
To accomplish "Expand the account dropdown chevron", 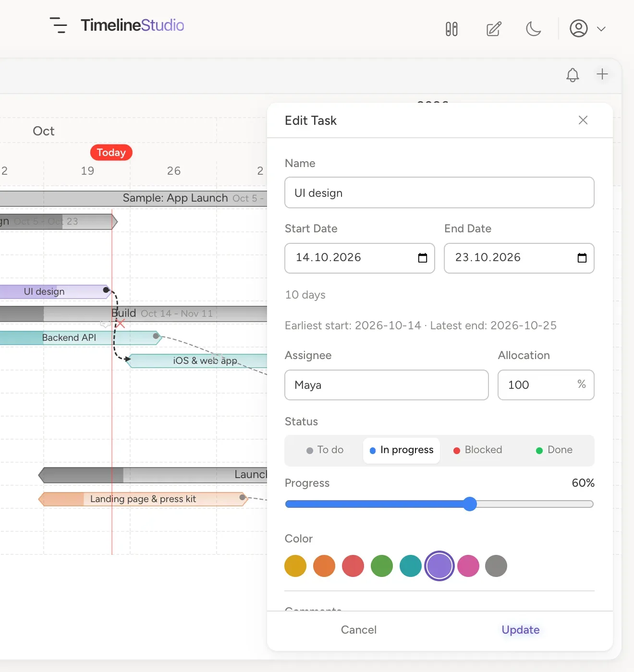I will point(601,29).
